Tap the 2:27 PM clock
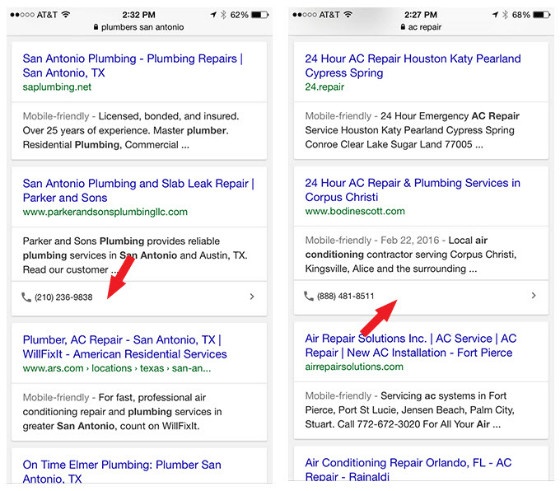Image resolution: width=560 pixels, height=491 pixels. click(421, 15)
